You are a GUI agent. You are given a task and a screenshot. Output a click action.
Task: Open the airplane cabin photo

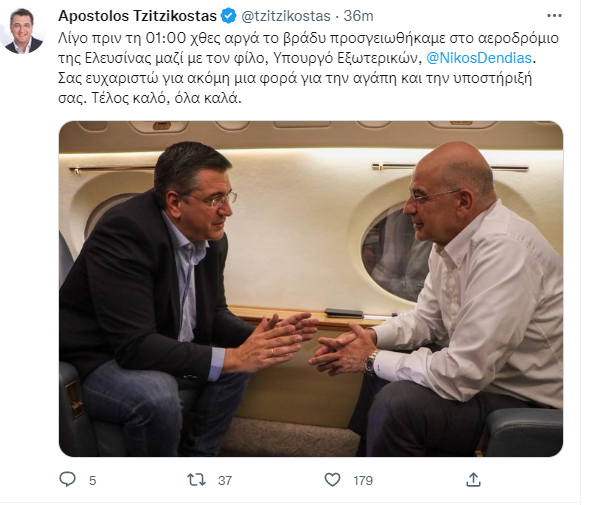(x=311, y=289)
